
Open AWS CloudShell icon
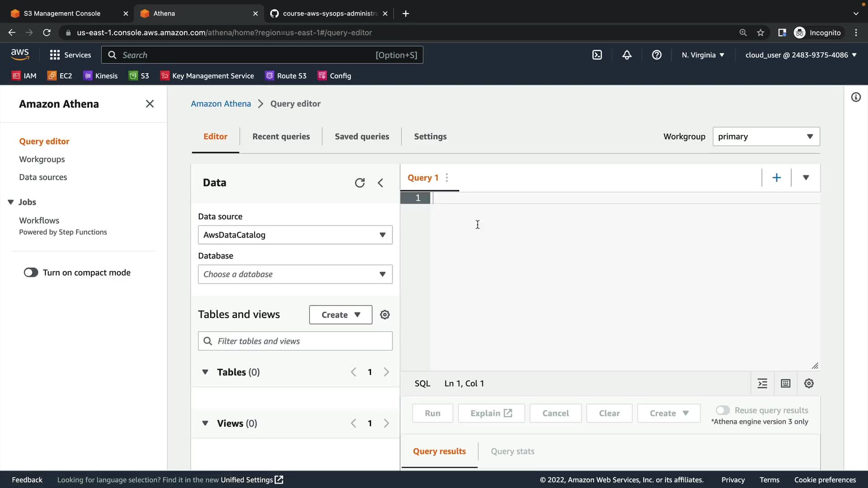(x=597, y=55)
